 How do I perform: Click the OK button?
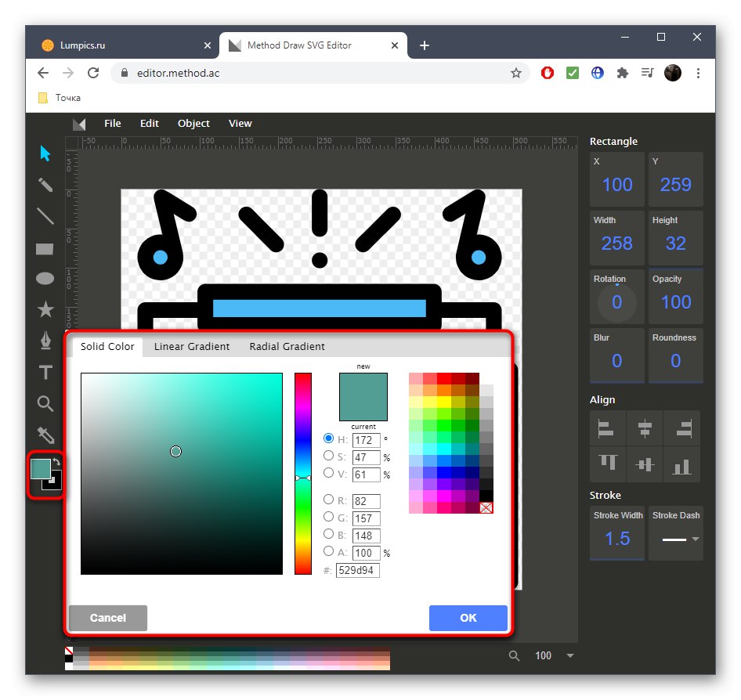[468, 618]
